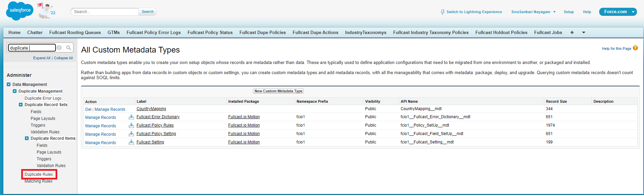Open Fullcast Dupe Policies tab
Screen dimensions: 644x195
coord(263,33)
